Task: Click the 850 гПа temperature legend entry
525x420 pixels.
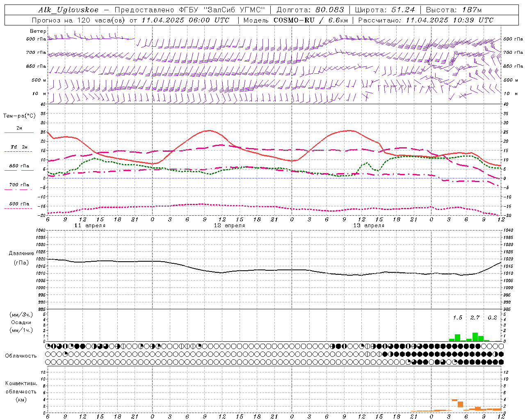Action: pyautogui.click(x=19, y=166)
